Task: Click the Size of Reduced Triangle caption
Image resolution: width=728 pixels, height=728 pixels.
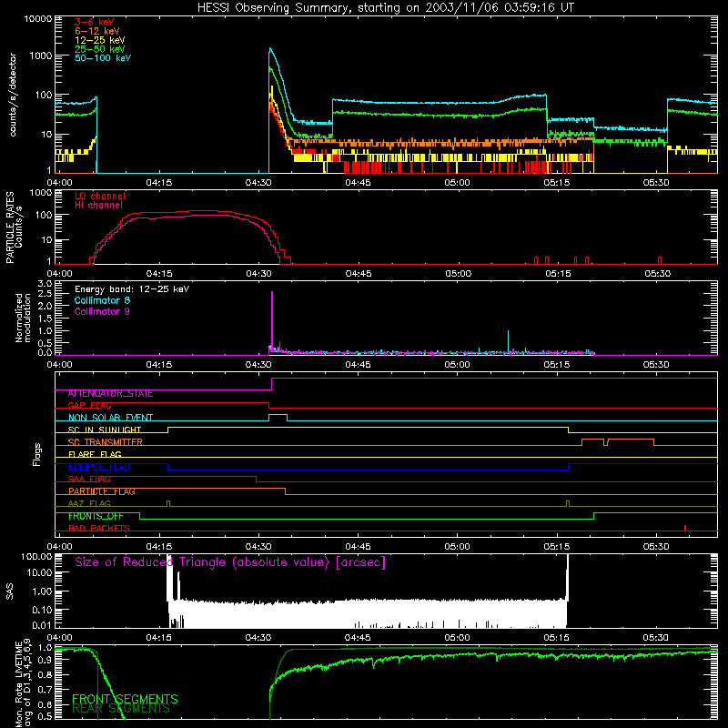Action: (x=230, y=562)
